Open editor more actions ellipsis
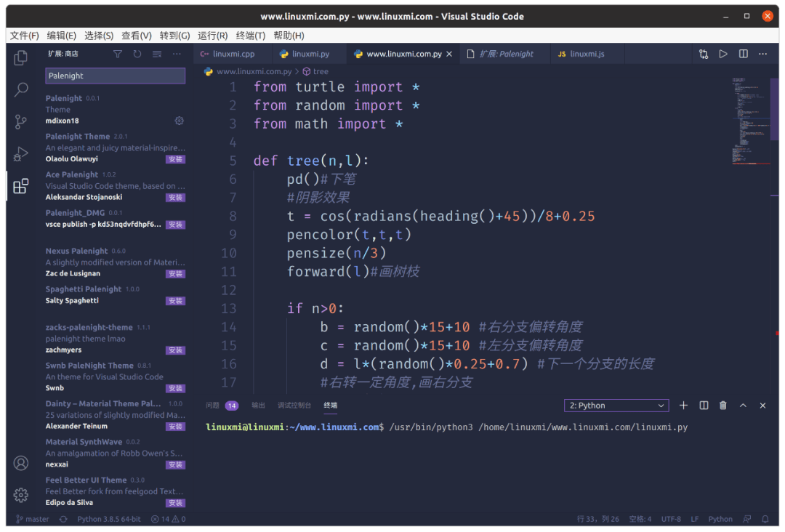The height and width of the screenshot is (532, 785). pos(762,54)
